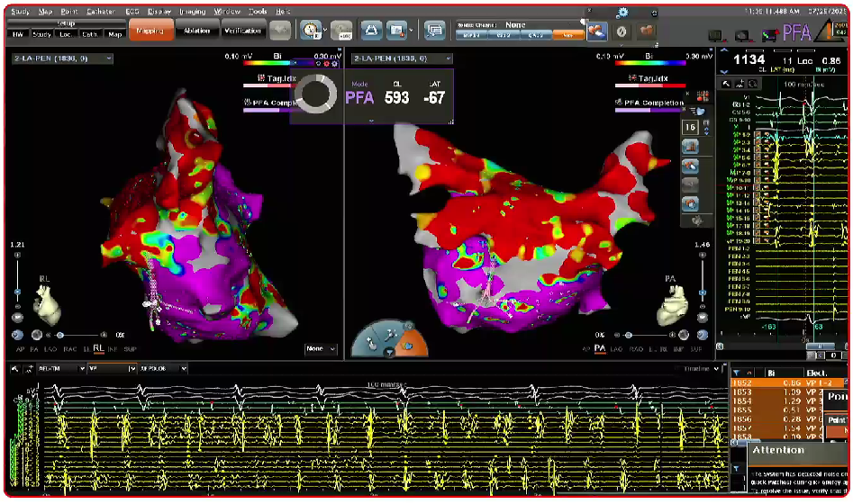Open the None dropdown below left map
This screenshot has width=853, height=504.
[x=320, y=349]
